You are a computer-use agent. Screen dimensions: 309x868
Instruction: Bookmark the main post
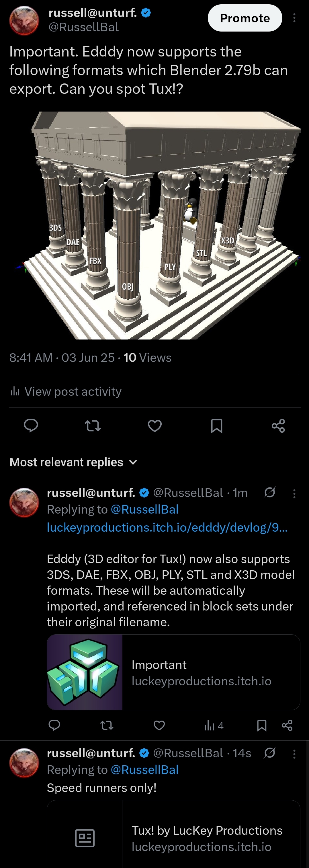(x=216, y=426)
